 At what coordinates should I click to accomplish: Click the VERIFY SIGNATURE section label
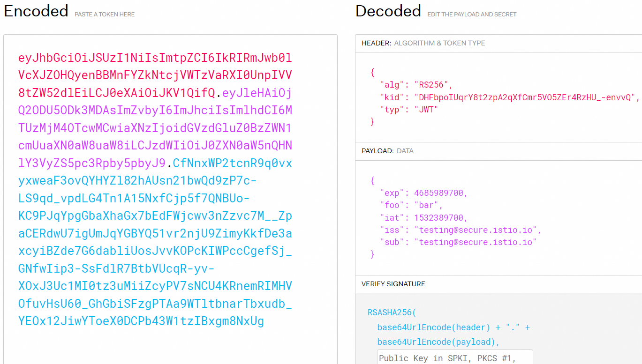click(393, 284)
